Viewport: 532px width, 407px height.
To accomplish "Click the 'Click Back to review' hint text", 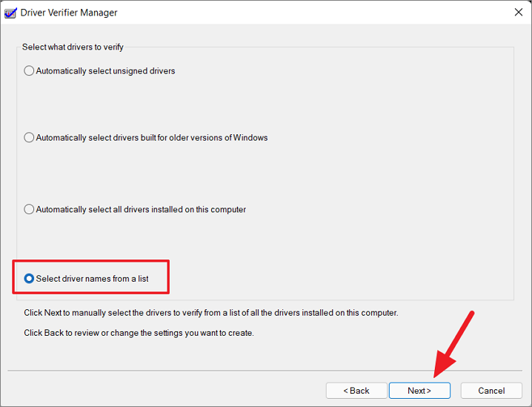I will point(139,333).
